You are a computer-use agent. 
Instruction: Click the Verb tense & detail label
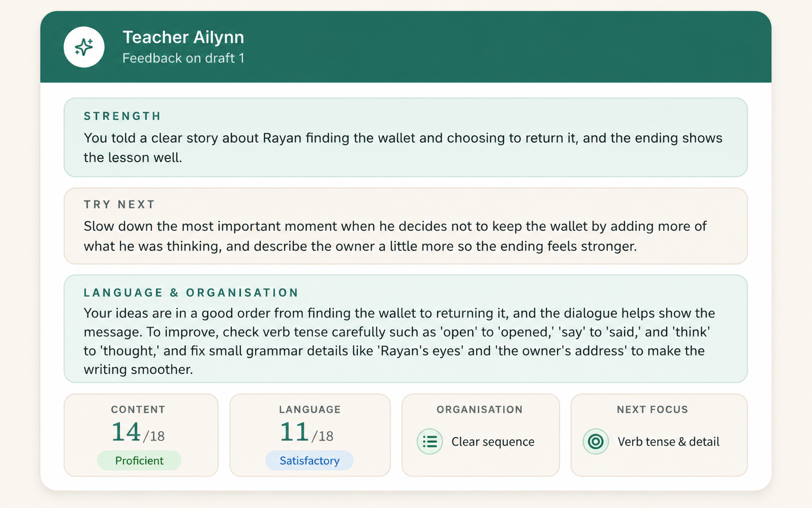(668, 441)
